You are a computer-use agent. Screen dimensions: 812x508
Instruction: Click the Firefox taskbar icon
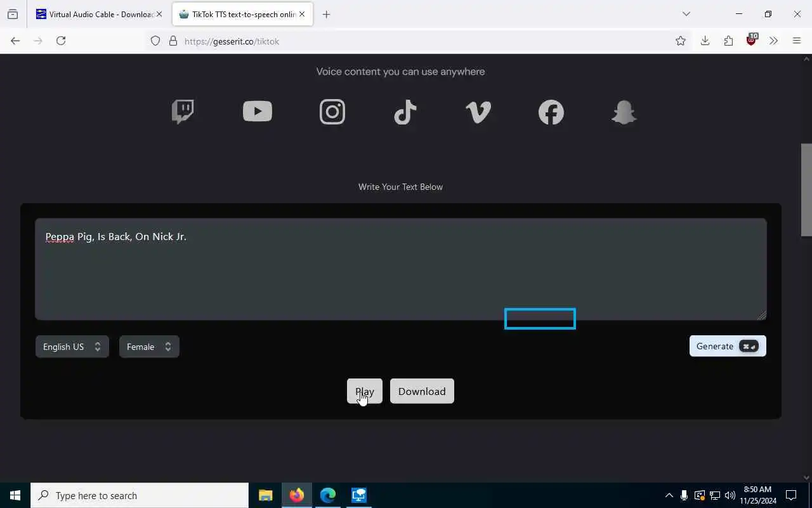[x=296, y=495]
